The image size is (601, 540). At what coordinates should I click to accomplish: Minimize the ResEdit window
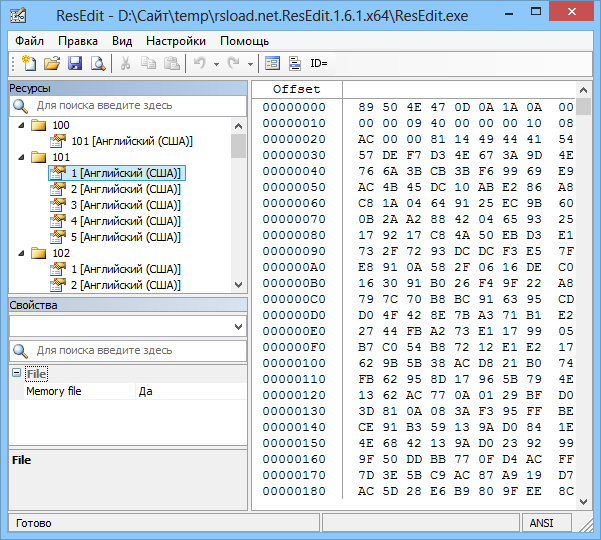coord(509,15)
